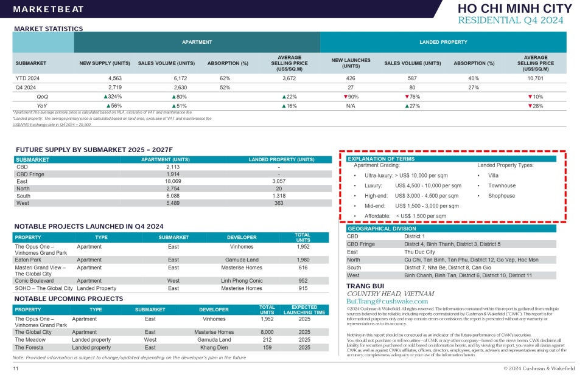Image resolution: width=588 pixels, height=380 pixels.
Task: Click the 'EXPLANATION OF TERMS' heading
Action: pos(381,159)
